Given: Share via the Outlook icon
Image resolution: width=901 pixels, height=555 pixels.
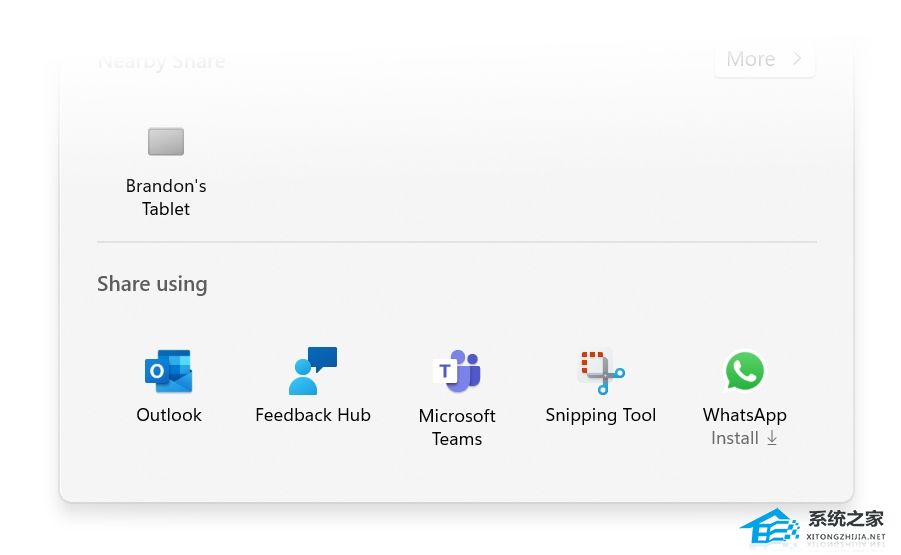Looking at the screenshot, I should pyautogui.click(x=168, y=371).
